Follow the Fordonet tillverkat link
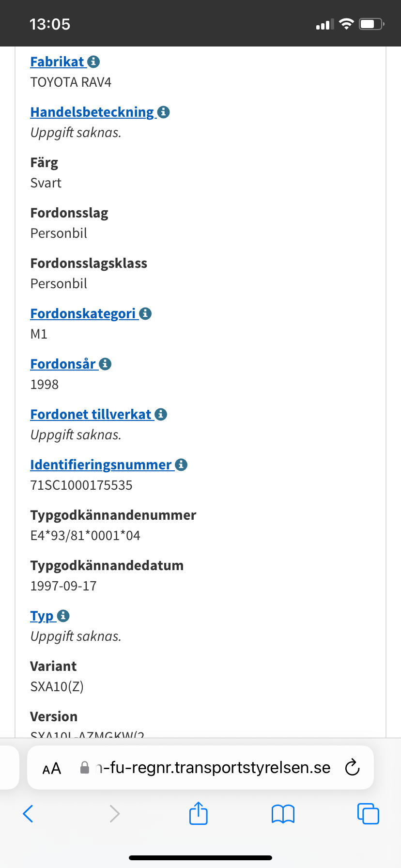The width and height of the screenshot is (401, 868). [x=91, y=415]
